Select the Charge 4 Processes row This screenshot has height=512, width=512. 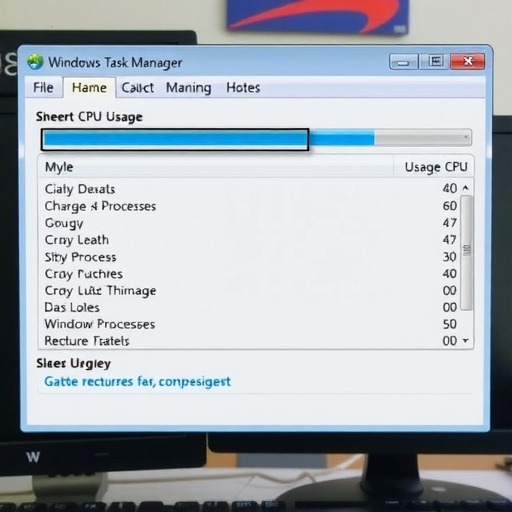tap(250, 206)
